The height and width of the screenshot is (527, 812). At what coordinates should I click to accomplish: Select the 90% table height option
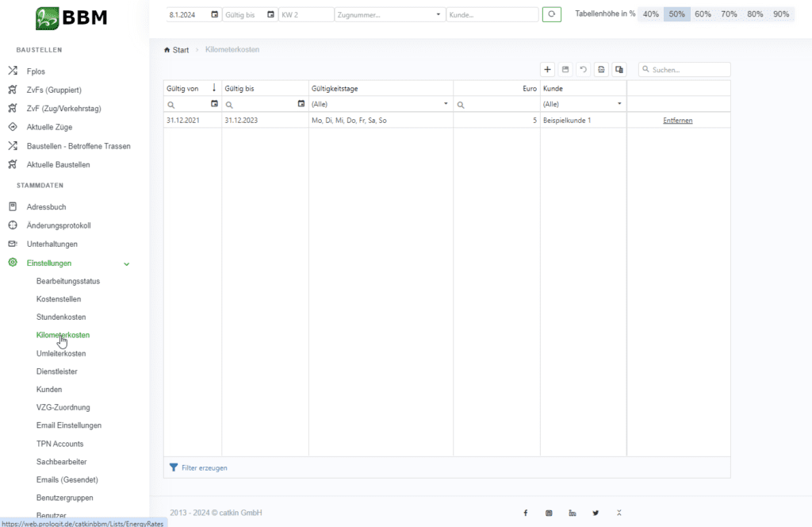point(781,14)
